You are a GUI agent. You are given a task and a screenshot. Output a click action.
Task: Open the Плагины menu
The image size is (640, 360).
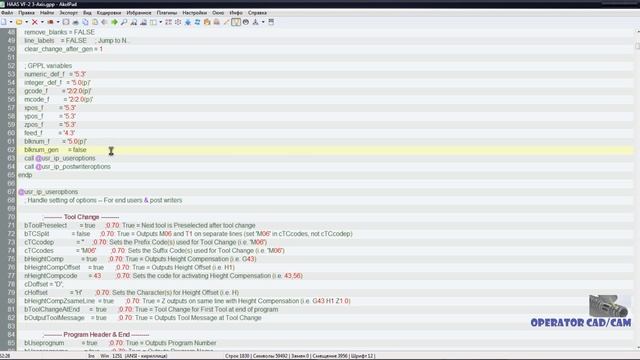(167, 13)
